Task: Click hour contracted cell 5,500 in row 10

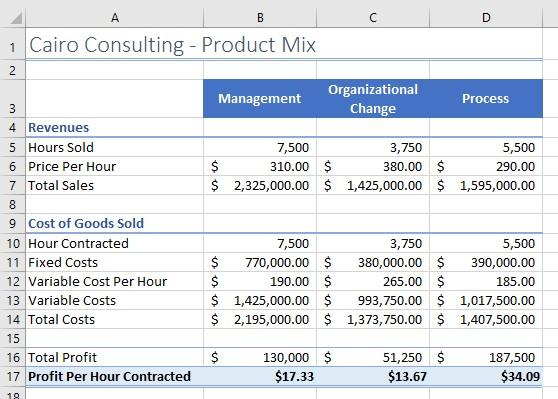Action: (x=486, y=243)
